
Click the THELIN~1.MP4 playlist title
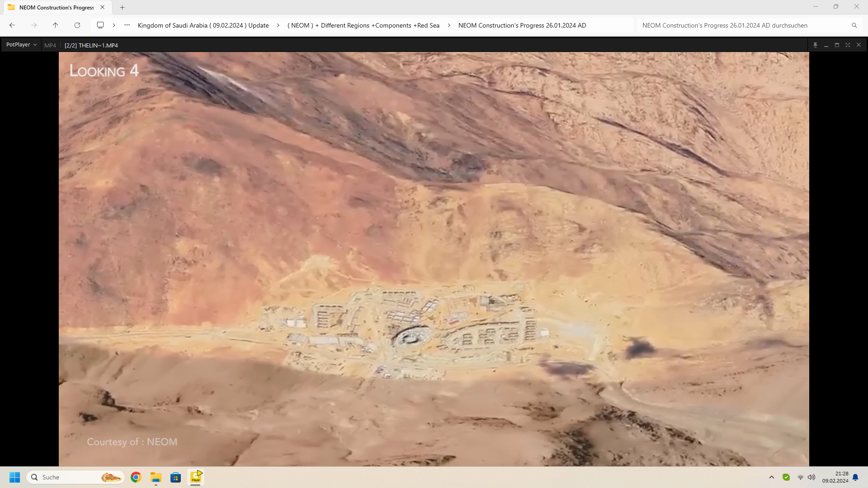(x=91, y=45)
